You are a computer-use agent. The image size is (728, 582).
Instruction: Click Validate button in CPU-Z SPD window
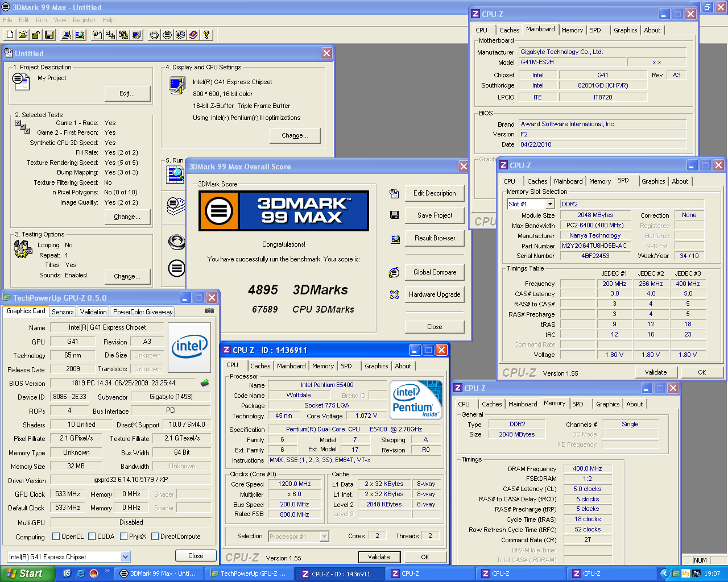[656, 372]
